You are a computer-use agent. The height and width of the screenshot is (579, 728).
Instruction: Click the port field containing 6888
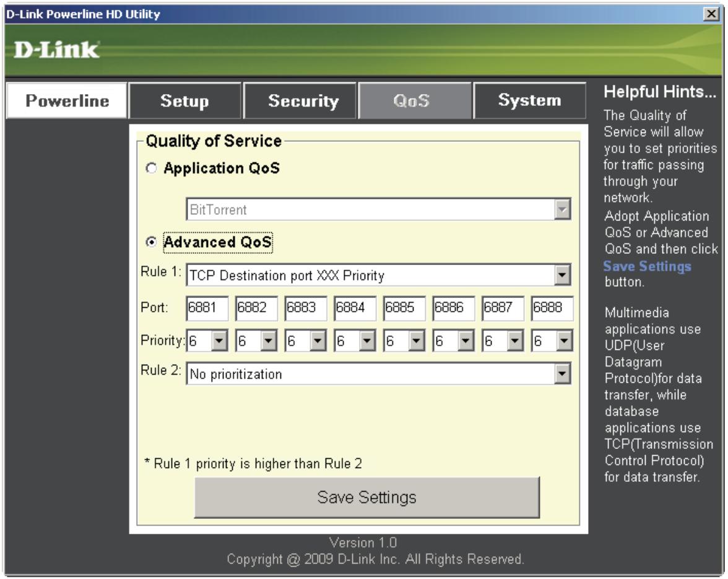[x=552, y=308]
